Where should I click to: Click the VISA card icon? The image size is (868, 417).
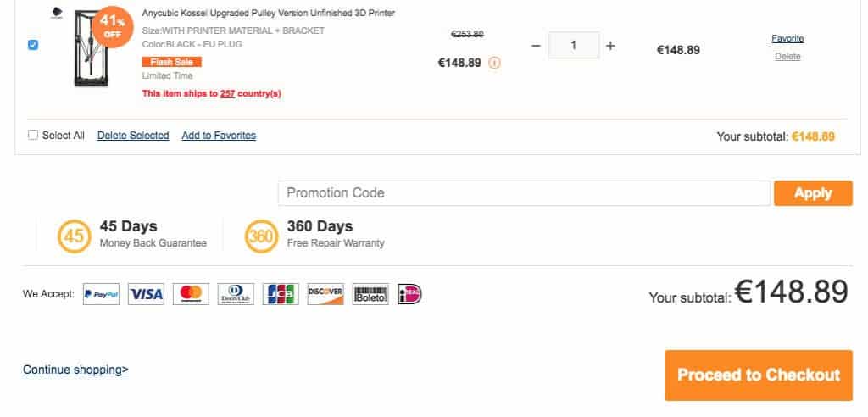pyautogui.click(x=147, y=294)
